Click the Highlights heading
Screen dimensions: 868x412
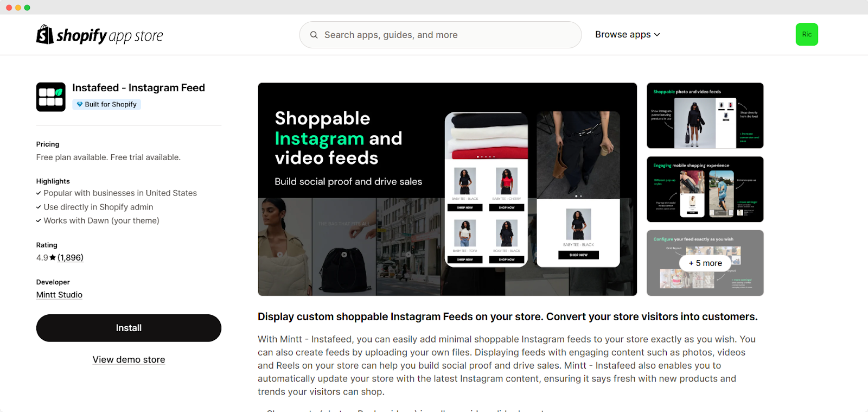(53, 181)
